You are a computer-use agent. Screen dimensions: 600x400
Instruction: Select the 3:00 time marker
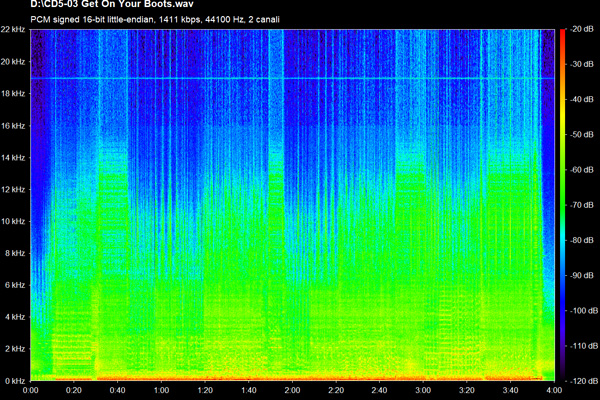click(x=422, y=391)
